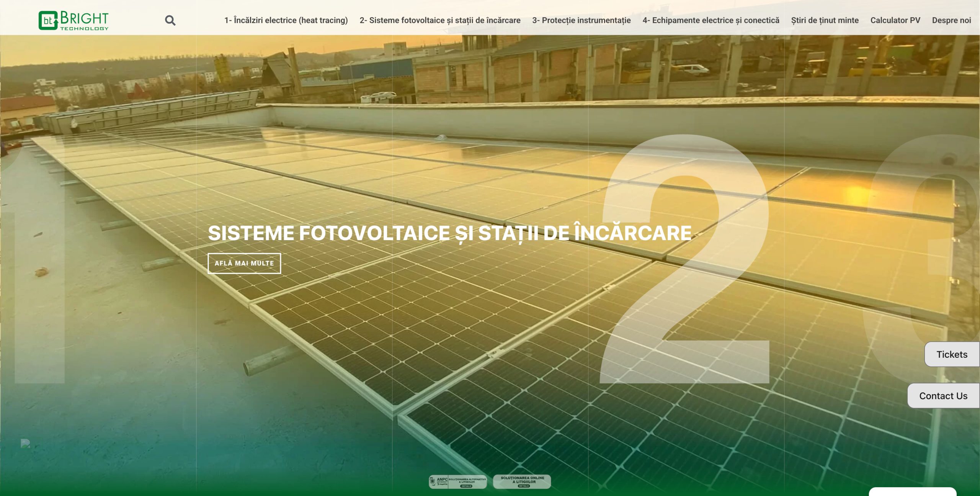The height and width of the screenshot is (496, 980).
Task: Select Sisteme fotovoltaice și stații de încărcare menu
Action: (x=440, y=20)
